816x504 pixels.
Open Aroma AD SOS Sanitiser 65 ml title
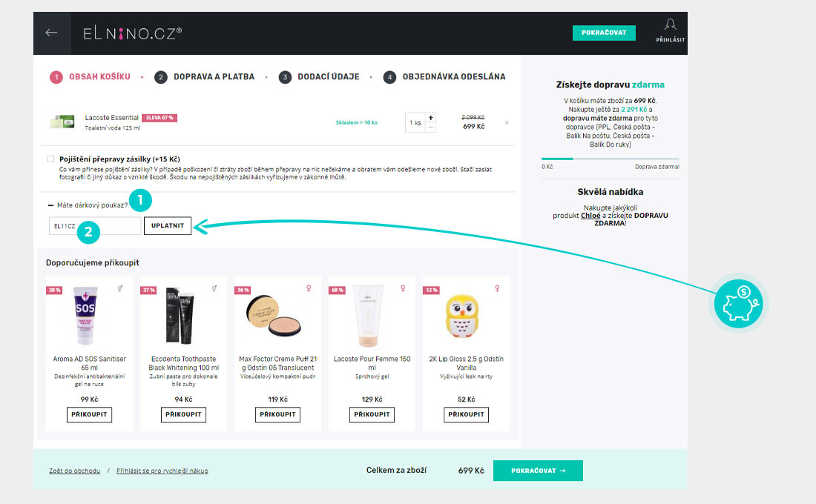tap(89, 363)
